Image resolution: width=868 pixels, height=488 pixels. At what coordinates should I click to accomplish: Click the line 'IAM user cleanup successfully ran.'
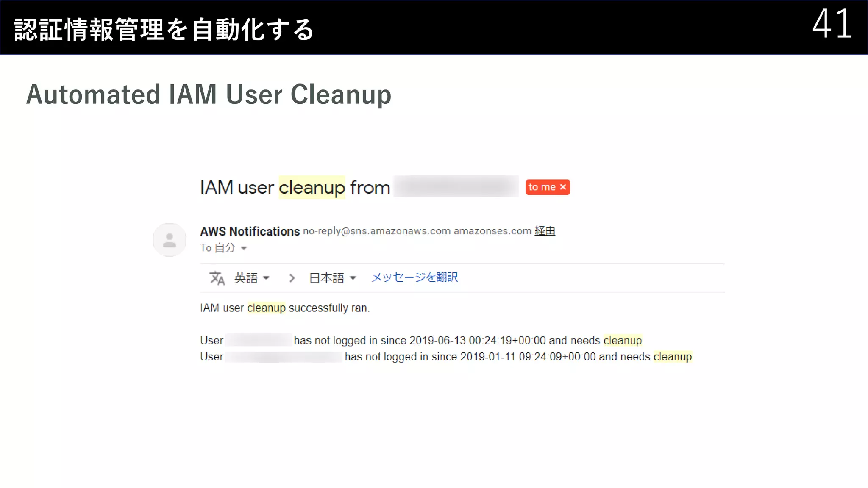point(285,308)
